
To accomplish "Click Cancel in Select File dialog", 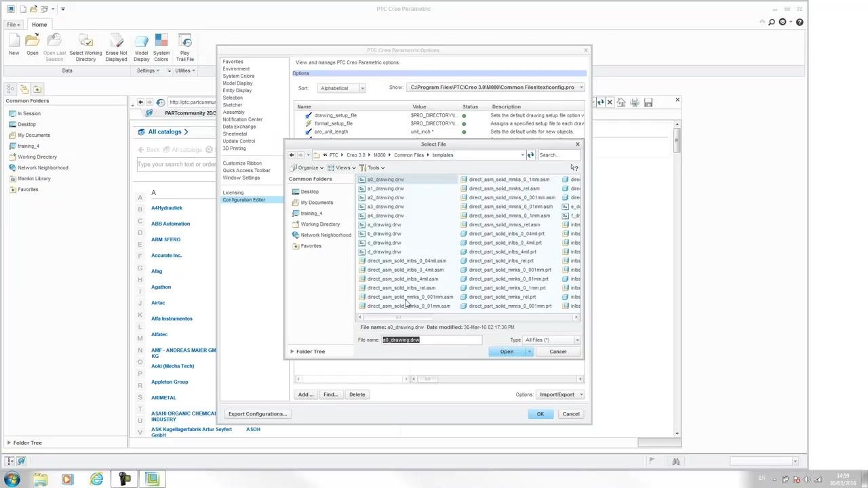I will pyautogui.click(x=557, y=351).
